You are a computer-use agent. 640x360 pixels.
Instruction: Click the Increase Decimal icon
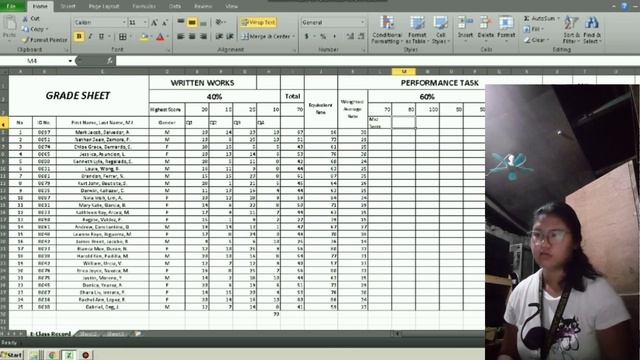click(x=350, y=36)
